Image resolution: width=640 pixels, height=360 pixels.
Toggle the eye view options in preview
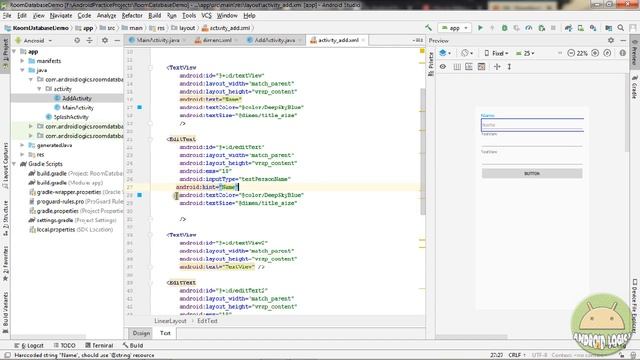[x=443, y=67]
